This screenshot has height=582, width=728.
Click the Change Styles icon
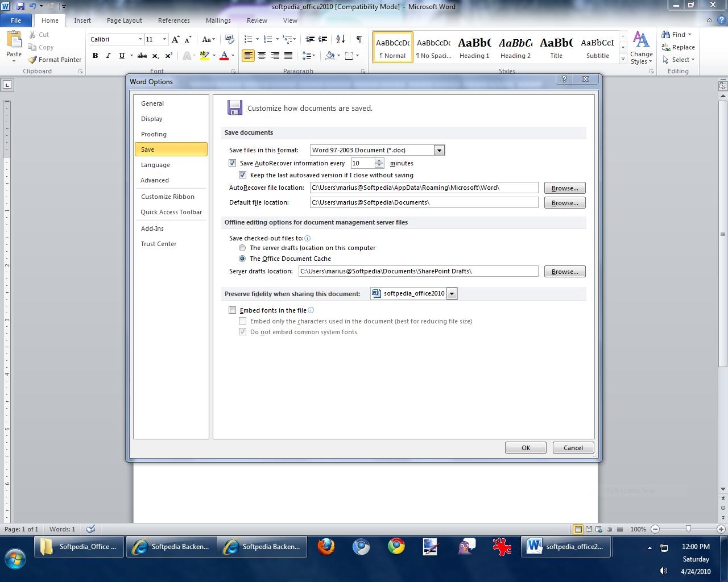[x=641, y=48]
